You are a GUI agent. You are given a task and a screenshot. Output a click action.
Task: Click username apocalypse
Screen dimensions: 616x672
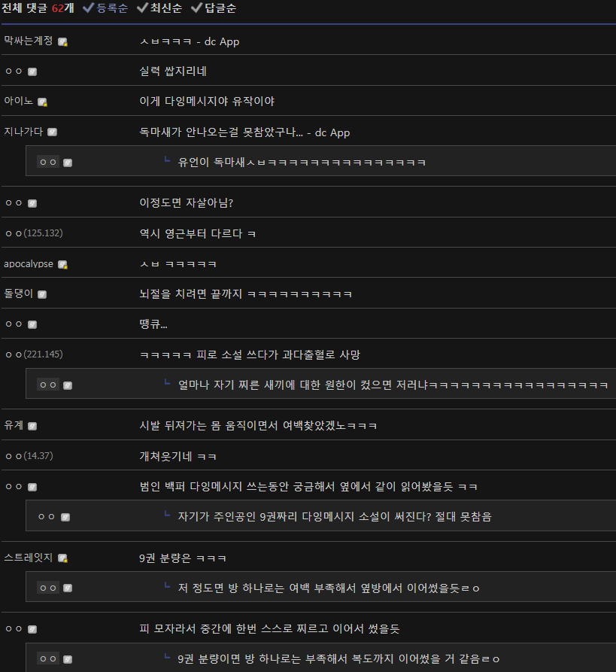click(29, 264)
